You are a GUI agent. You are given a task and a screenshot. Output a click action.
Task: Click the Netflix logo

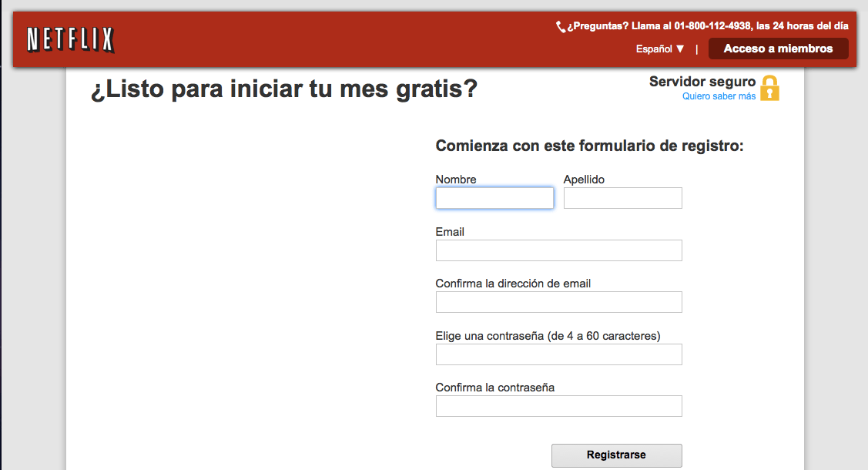(x=70, y=39)
